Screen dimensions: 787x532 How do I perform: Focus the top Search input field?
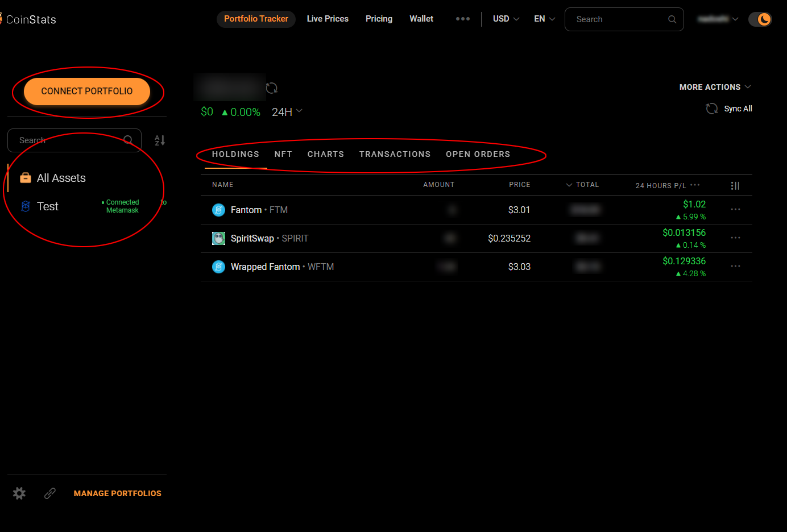624,19
